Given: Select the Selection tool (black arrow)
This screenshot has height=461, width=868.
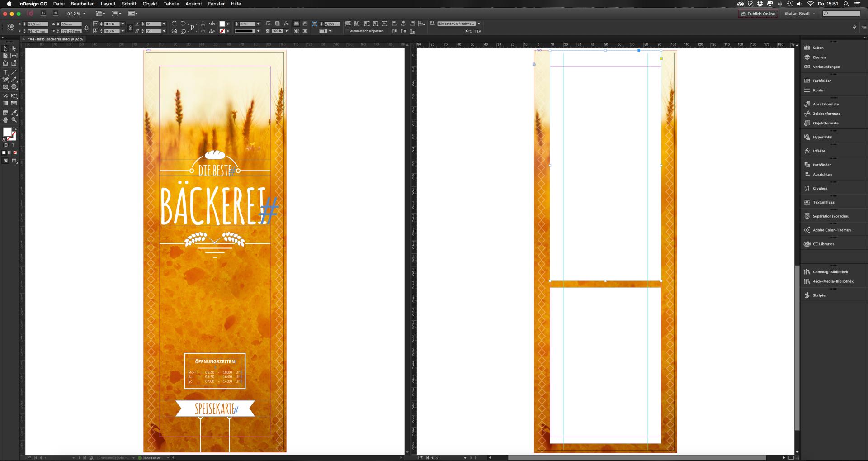Looking at the screenshot, I should pyautogui.click(x=5, y=48).
